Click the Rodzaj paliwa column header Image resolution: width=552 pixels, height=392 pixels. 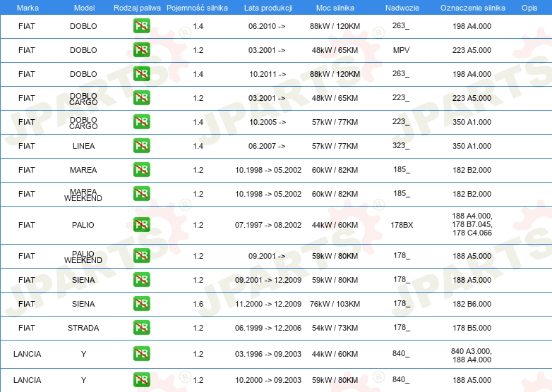[137, 8]
